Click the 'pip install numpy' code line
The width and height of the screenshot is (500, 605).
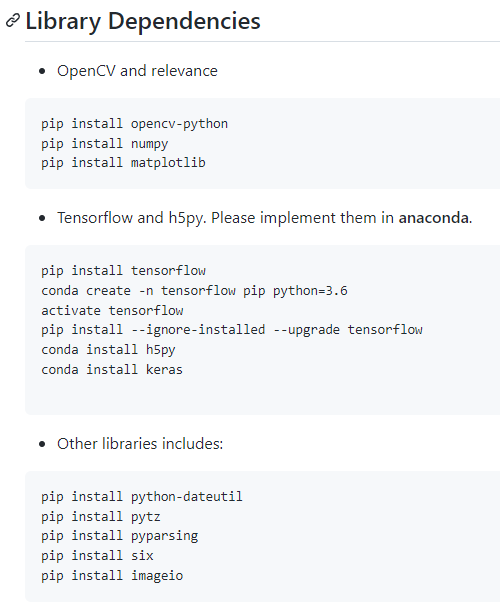105,144
